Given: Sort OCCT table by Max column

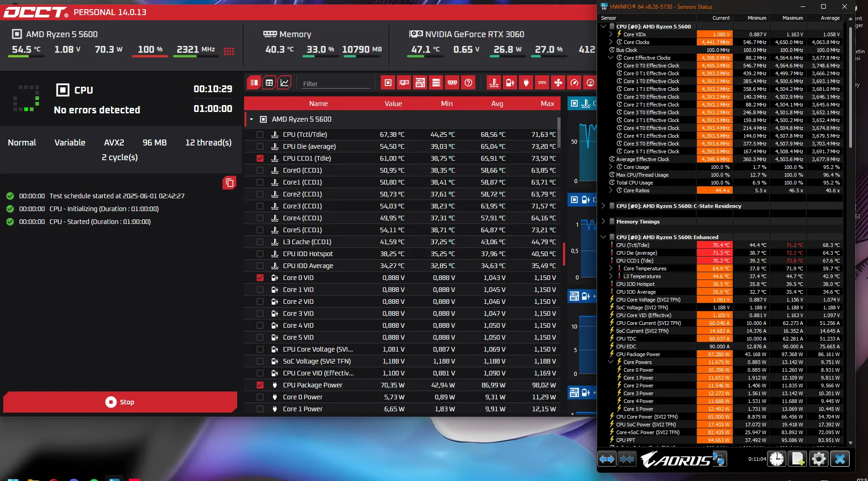Looking at the screenshot, I should pos(547,104).
